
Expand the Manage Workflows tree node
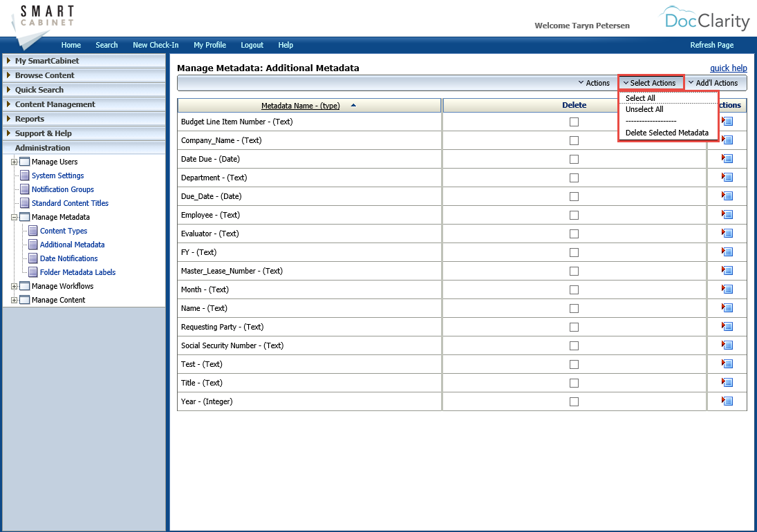pyautogui.click(x=15, y=286)
